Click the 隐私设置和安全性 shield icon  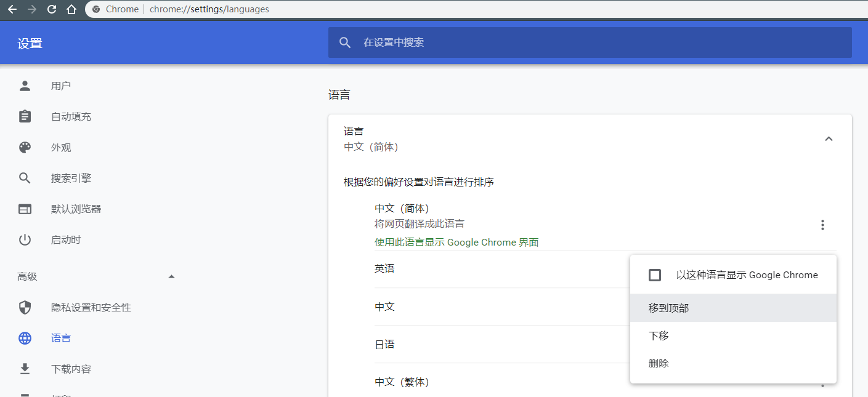(25, 307)
